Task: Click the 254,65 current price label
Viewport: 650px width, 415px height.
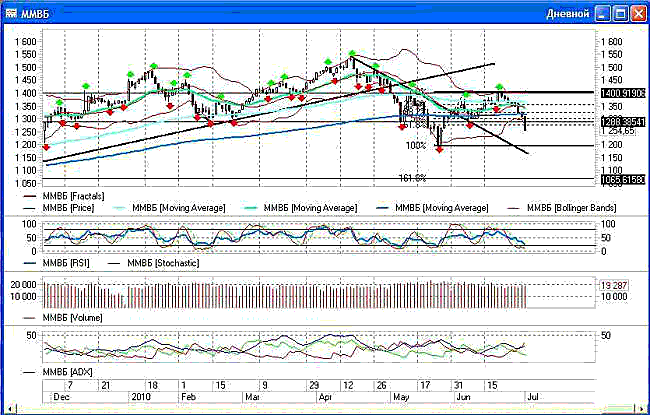Action: point(617,131)
